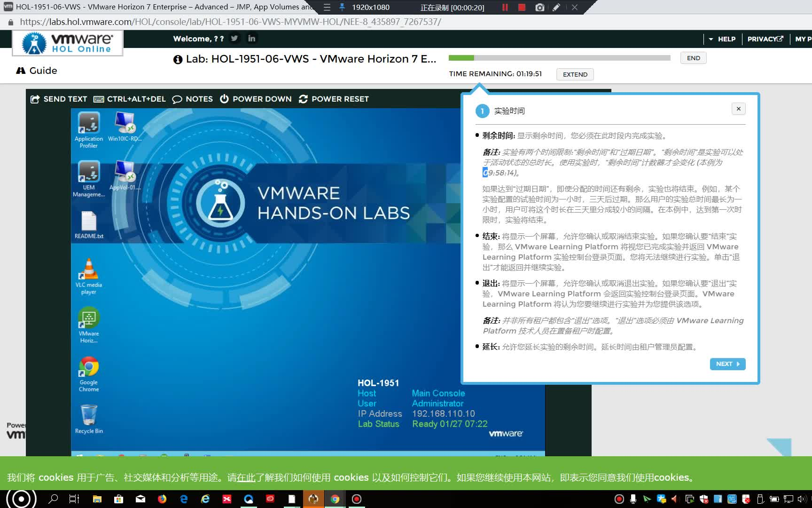Launch Firefox from the taskbar

click(x=162, y=499)
